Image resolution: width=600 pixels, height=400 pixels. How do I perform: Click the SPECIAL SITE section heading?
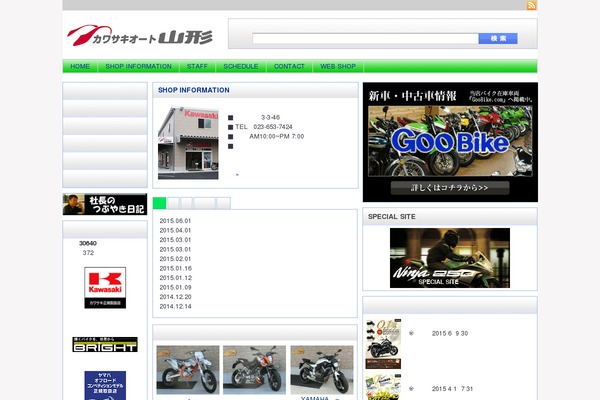click(391, 217)
